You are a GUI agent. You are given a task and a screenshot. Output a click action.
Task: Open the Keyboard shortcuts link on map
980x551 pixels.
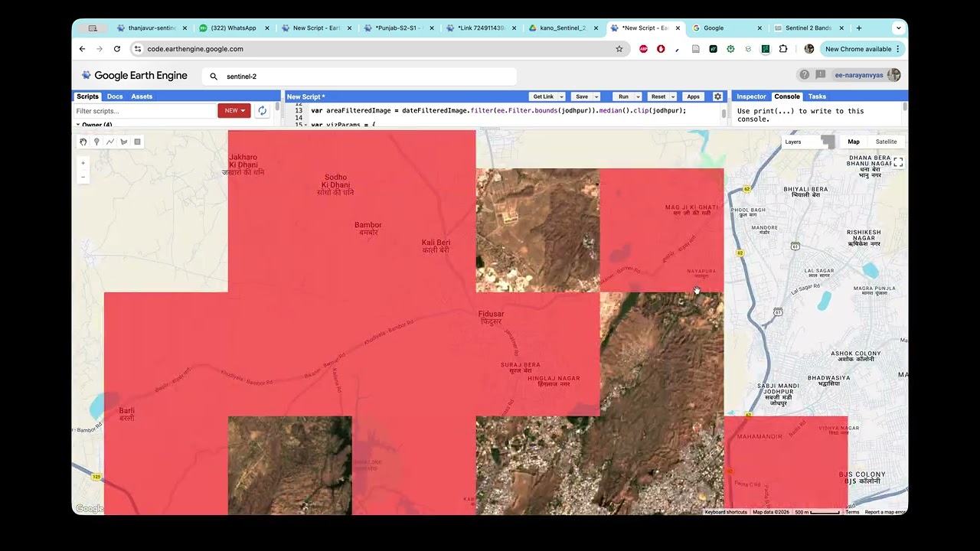tap(726, 512)
